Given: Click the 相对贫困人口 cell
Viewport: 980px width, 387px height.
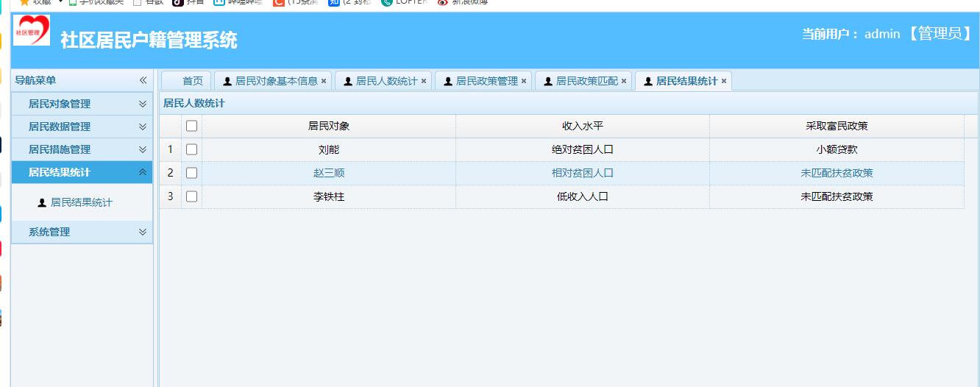Looking at the screenshot, I should pos(583,173).
